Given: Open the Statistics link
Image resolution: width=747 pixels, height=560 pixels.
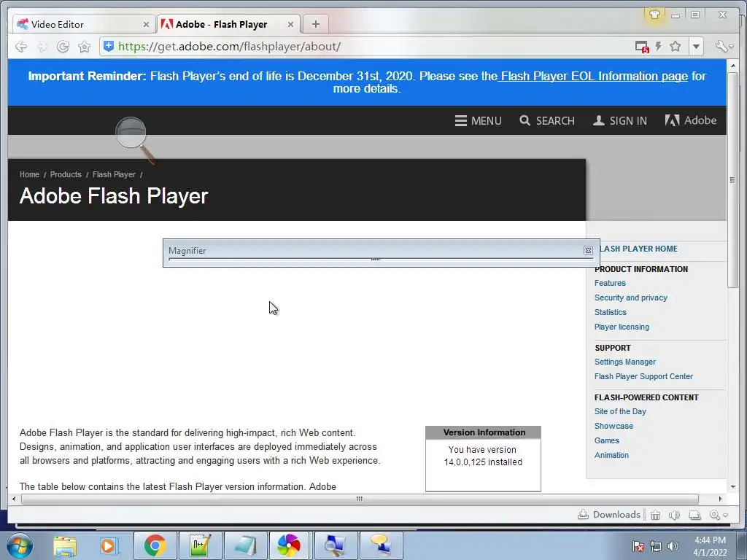Looking at the screenshot, I should (611, 312).
